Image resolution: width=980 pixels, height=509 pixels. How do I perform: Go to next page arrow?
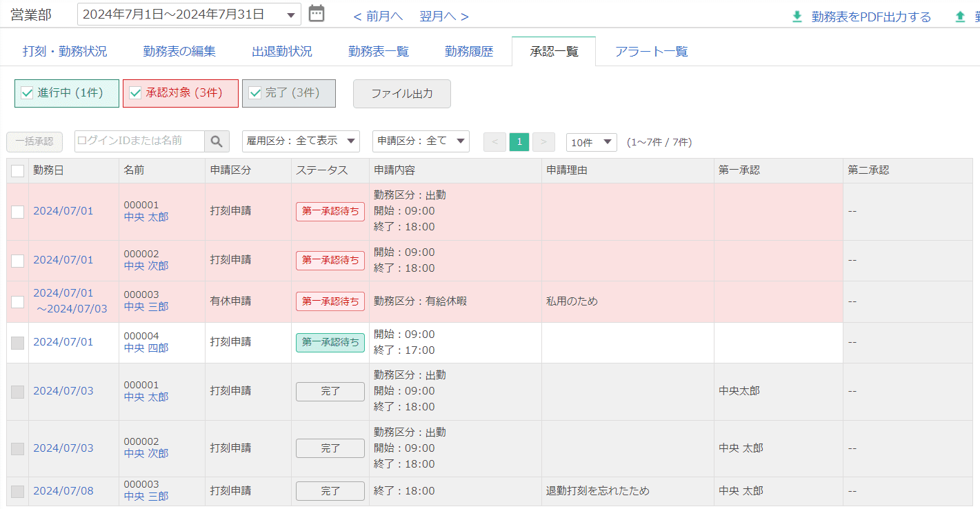(x=543, y=142)
